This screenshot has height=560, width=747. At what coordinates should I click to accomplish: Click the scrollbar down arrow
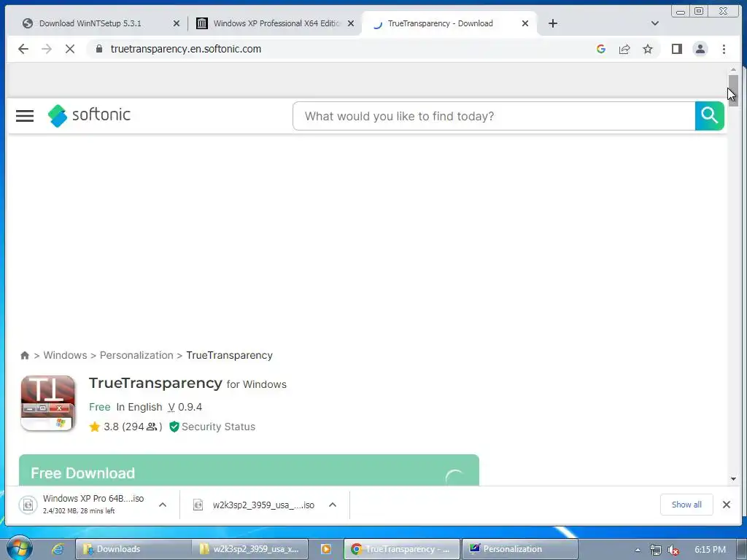coord(733,479)
